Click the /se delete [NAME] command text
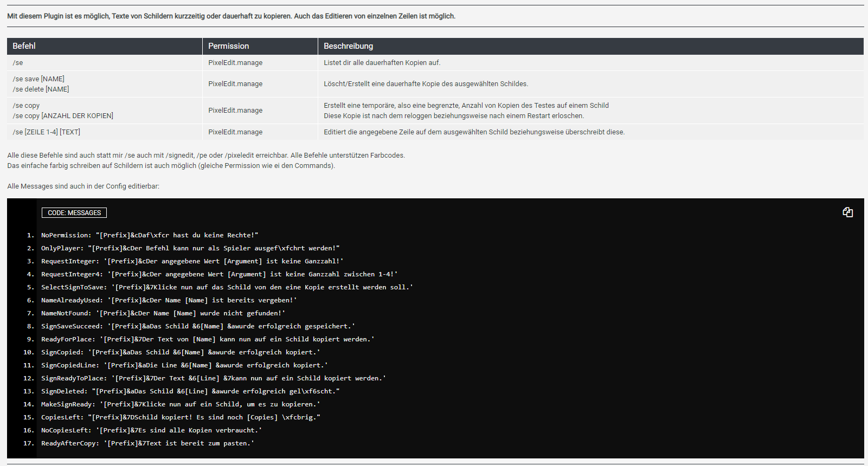 41,89
